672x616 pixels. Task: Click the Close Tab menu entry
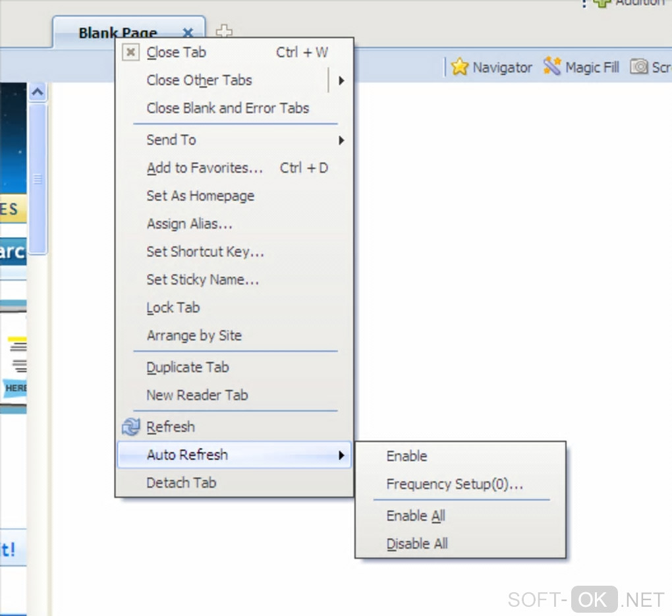coord(234,53)
